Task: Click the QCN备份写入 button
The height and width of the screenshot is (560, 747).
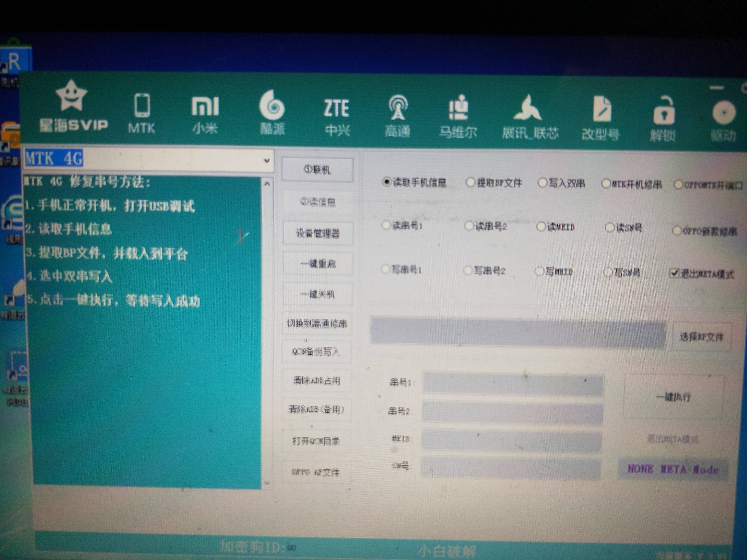Action: tap(316, 352)
